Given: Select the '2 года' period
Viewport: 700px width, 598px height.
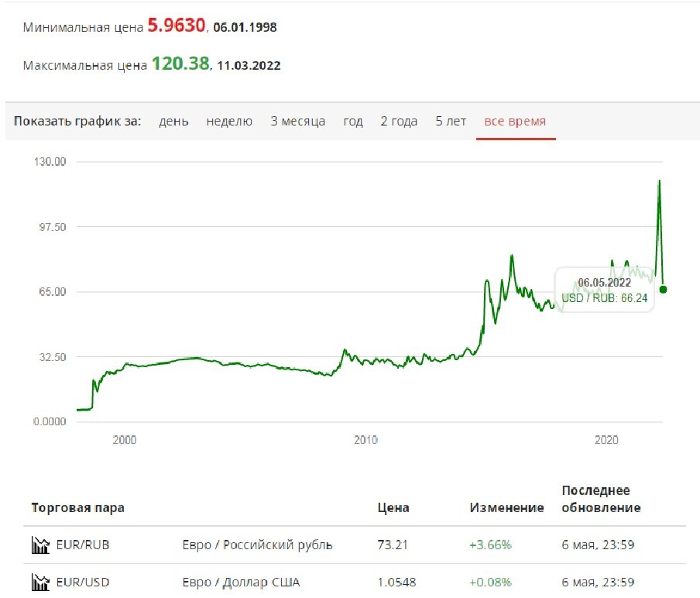Looking at the screenshot, I should click(x=398, y=121).
